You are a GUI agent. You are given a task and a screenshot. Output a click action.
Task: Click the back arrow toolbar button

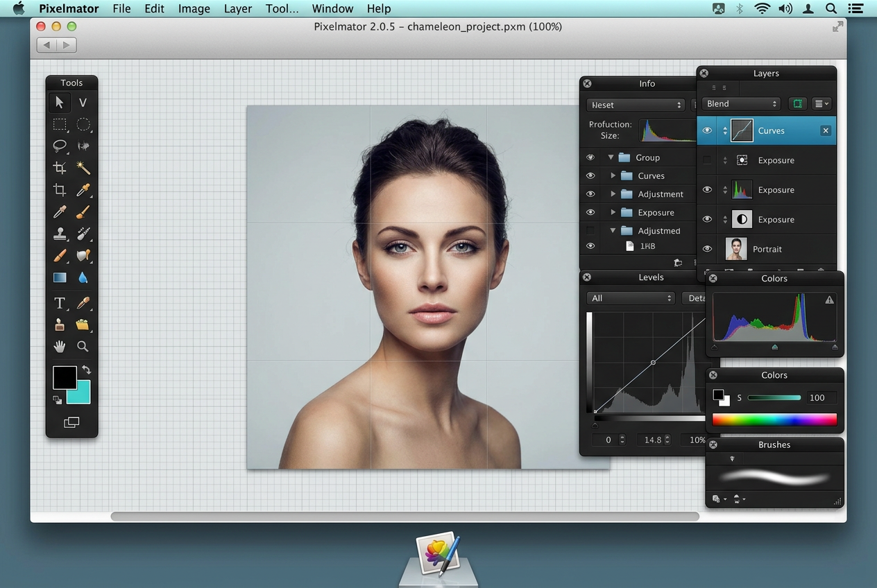pyautogui.click(x=46, y=45)
